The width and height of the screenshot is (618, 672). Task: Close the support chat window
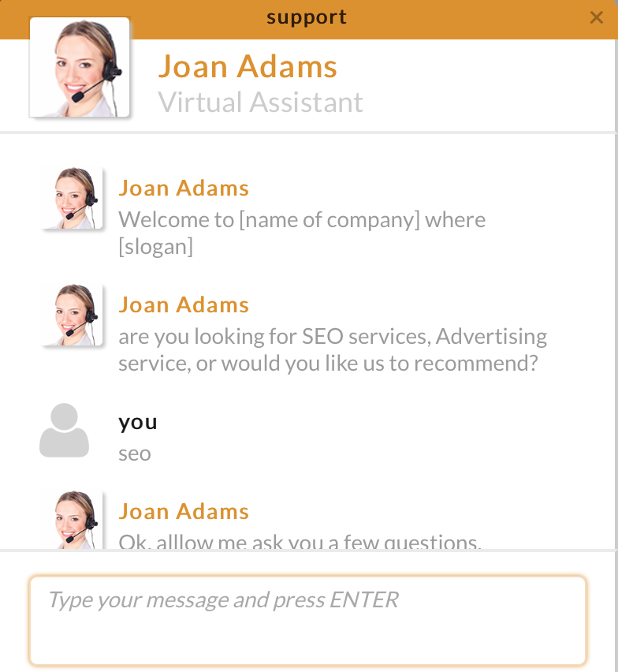597,17
